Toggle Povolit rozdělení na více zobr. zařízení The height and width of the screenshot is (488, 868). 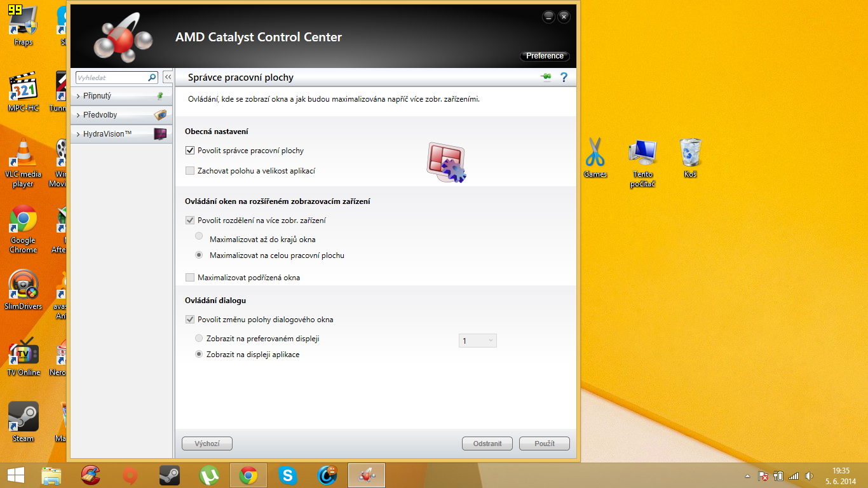(190, 220)
